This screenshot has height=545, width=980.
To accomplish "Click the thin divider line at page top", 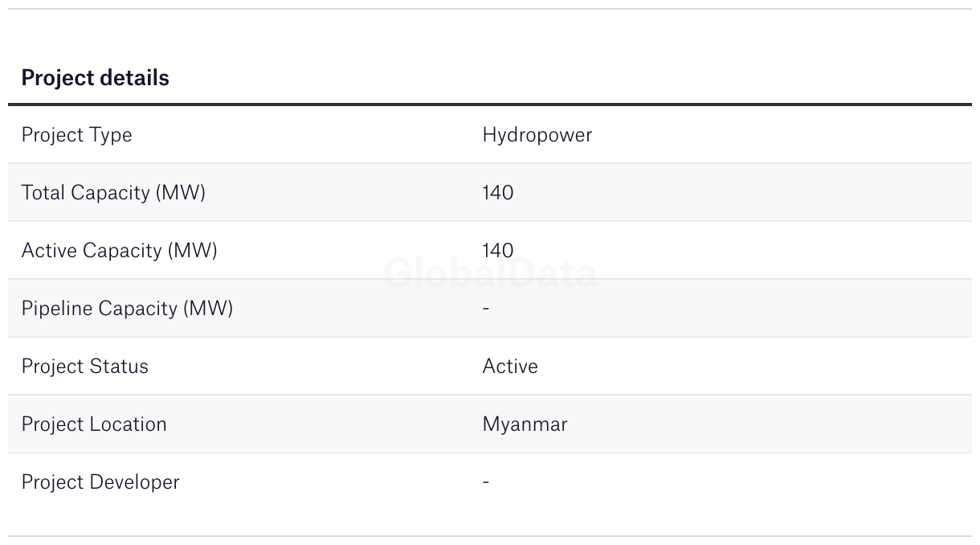I will pyautogui.click(x=490, y=9).
